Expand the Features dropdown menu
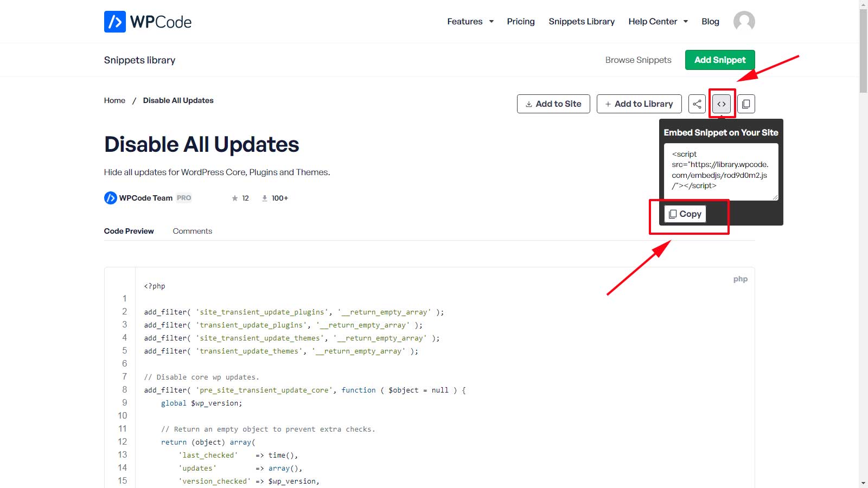The height and width of the screenshot is (488, 868). pyautogui.click(x=470, y=22)
